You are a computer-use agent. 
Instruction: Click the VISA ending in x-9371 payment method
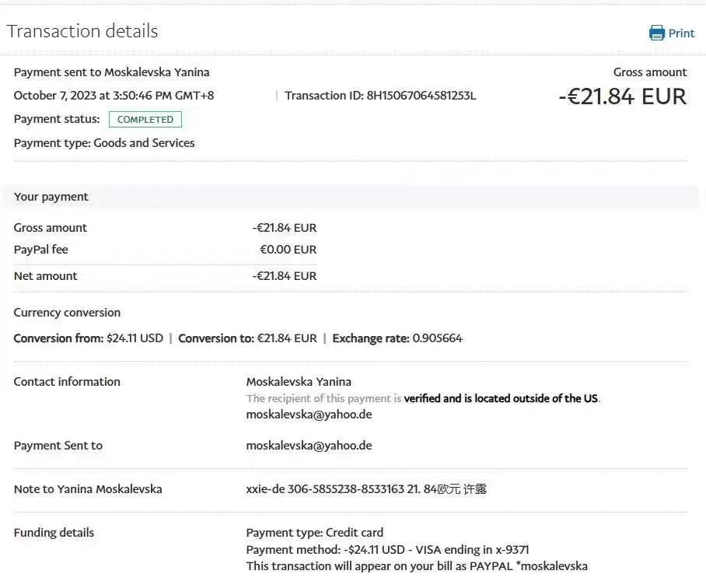[387, 550]
